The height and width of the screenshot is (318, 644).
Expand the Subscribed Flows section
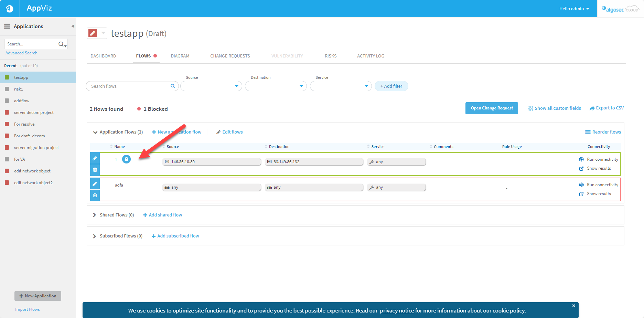tap(95, 236)
